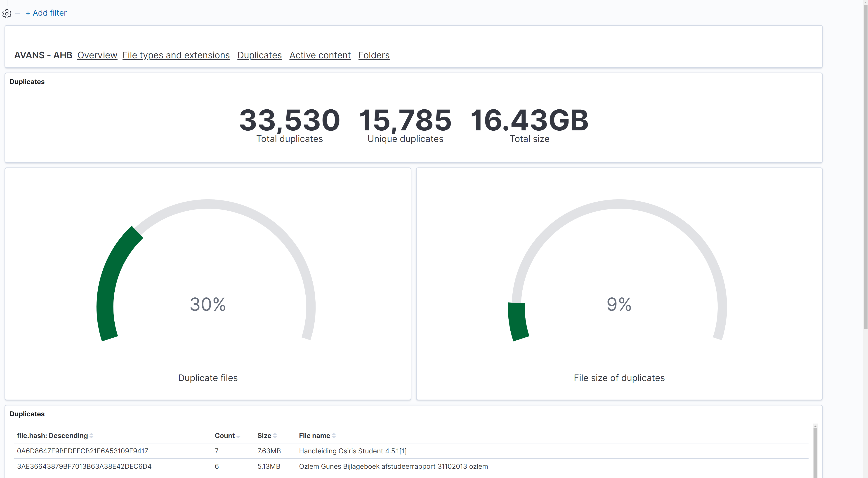This screenshot has height=478, width=868.
Task: Open the Overview dashboard link
Action: pyautogui.click(x=97, y=55)
